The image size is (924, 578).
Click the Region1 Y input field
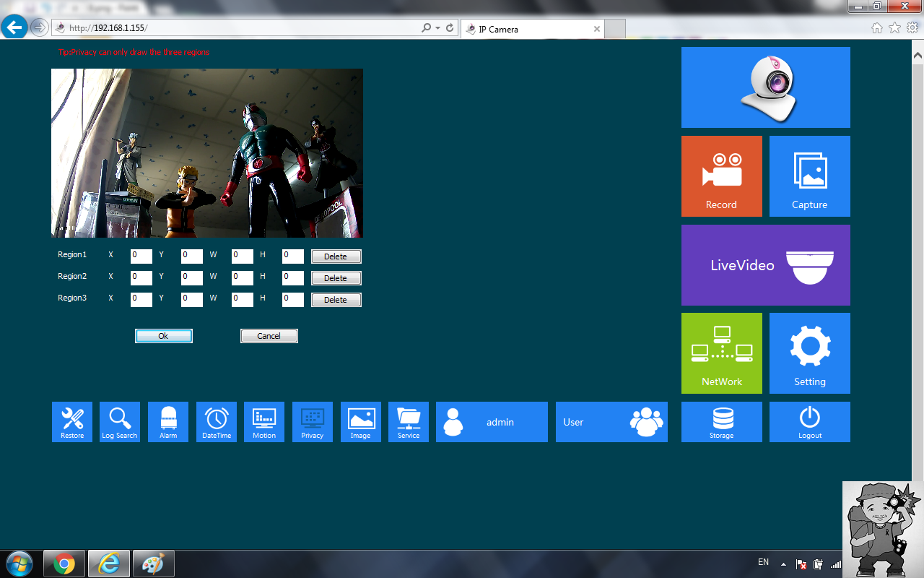[192, 256]
